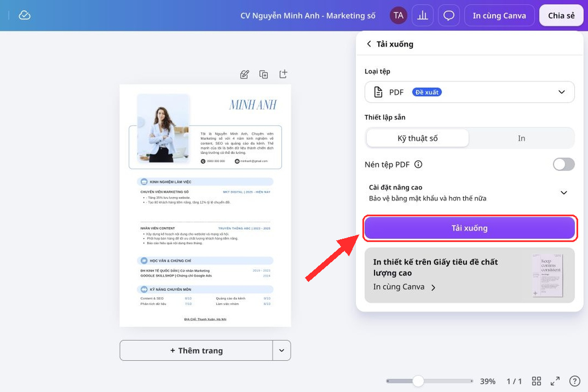The width and height of the screenshot is (588, 392).
Task: Toggle the Nén tệp PDF switch
Action: [x=563, y=164]
